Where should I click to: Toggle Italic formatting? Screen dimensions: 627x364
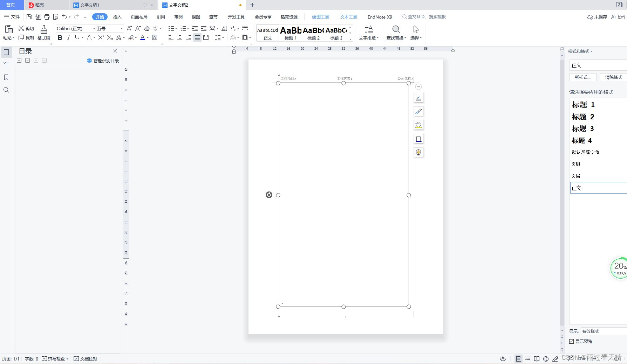pyautogui.click(x=68, y=37)
